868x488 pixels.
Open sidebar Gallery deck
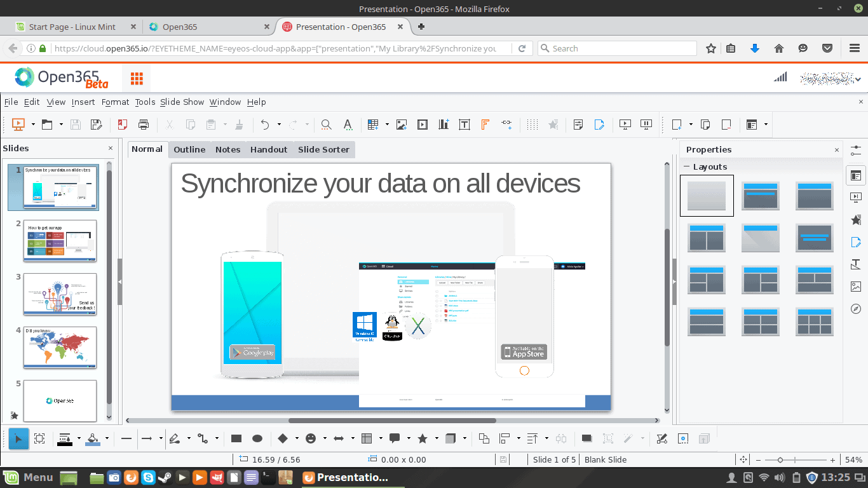[856, 287]
